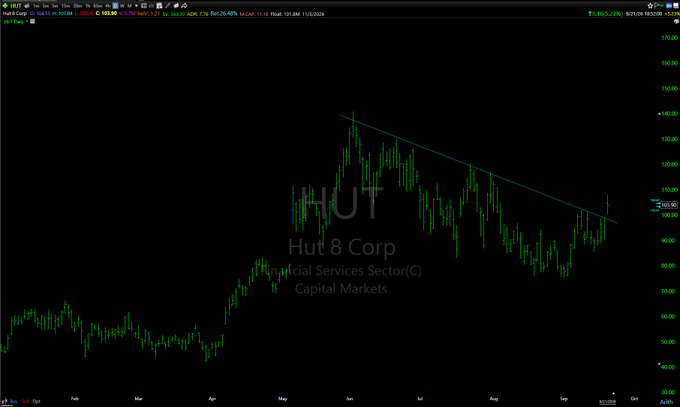
Task: Select the 4h timeframe
Action: (108, 6)
